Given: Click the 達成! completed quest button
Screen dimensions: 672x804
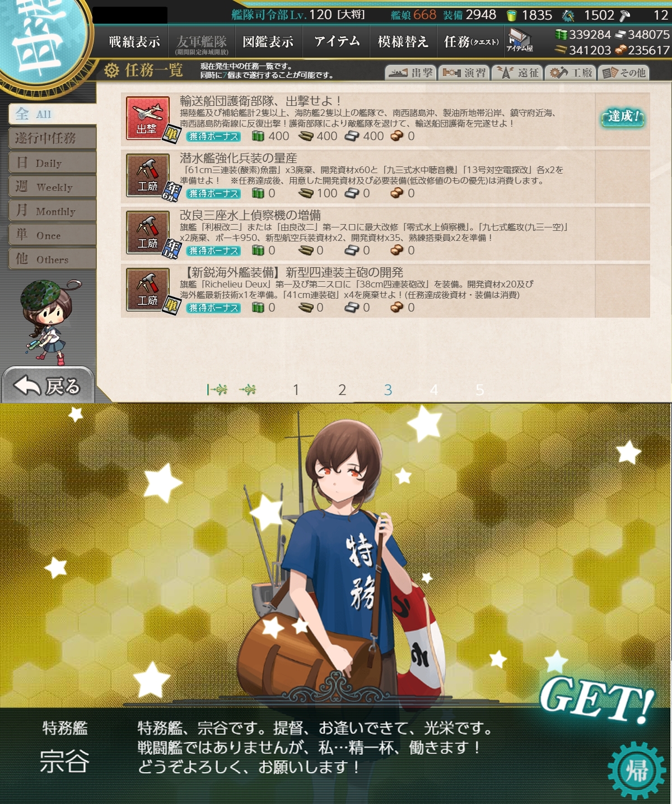Looking at the screenshot, I should point(623,117).
